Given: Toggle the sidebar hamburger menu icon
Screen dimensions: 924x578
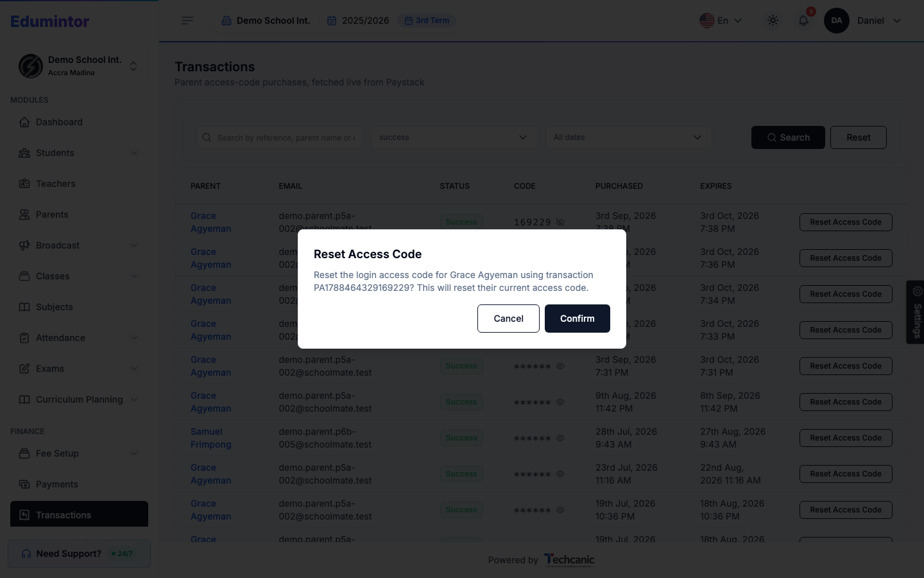Looking at the screenshot, I should (187, 21).
